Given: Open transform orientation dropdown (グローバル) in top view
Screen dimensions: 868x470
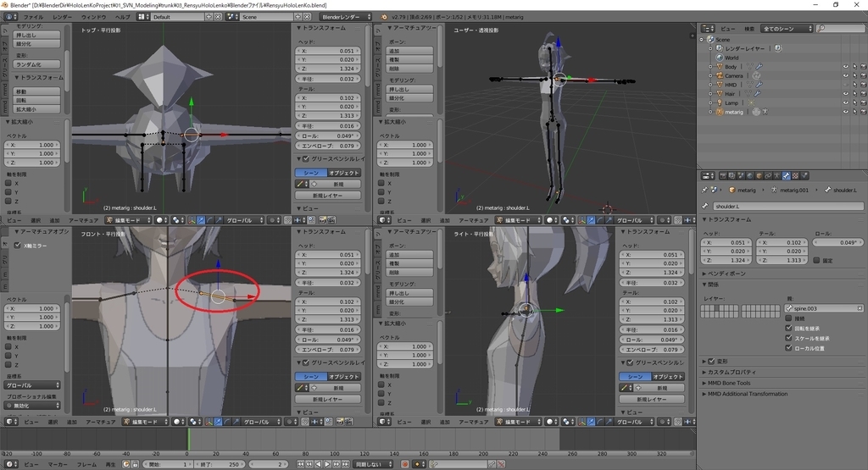Looking at the screenshot, I should (242, 220).
